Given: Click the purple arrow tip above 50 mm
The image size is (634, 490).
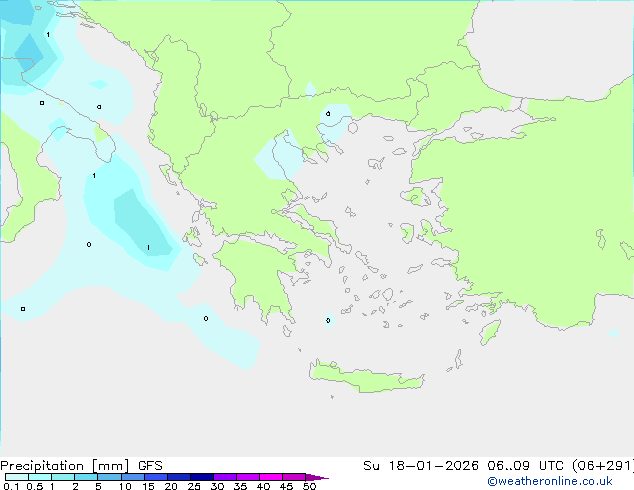Looking at the screenshot, I should pyautogui.click(x=317, y=477).
